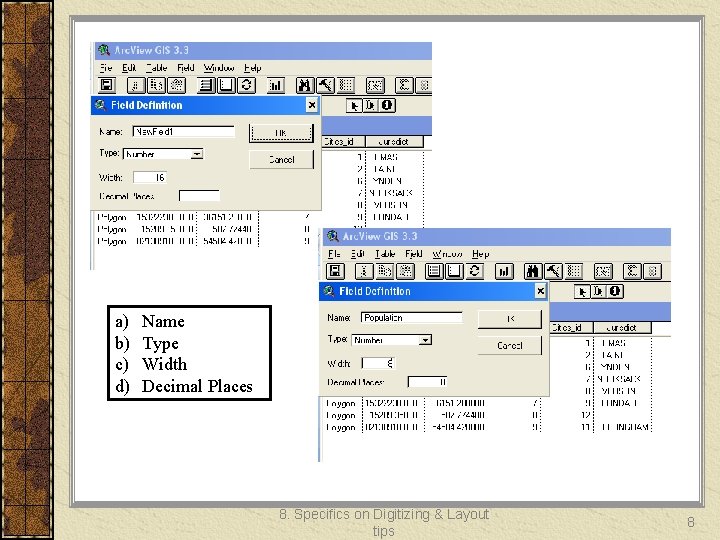Click OK in Population Field Definition dialog

click(x=510, y=319)
